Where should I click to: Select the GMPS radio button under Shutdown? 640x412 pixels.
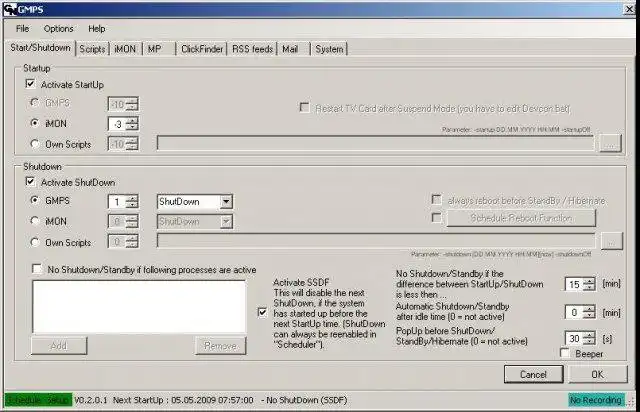35,200
